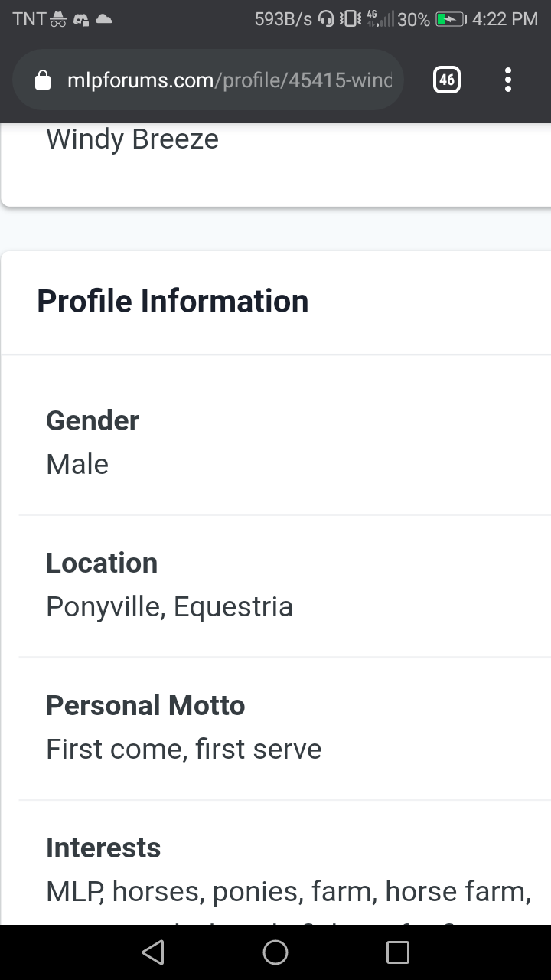This screenshot has width=551, height=980.
Task: Tap the Gender value Male
Action: 77,465
